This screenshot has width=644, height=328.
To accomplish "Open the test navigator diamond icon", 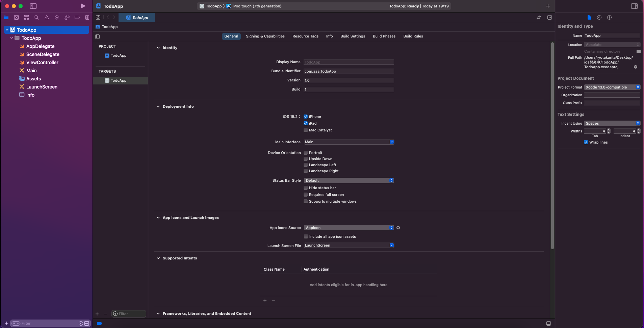I will (x=57, y=17).
